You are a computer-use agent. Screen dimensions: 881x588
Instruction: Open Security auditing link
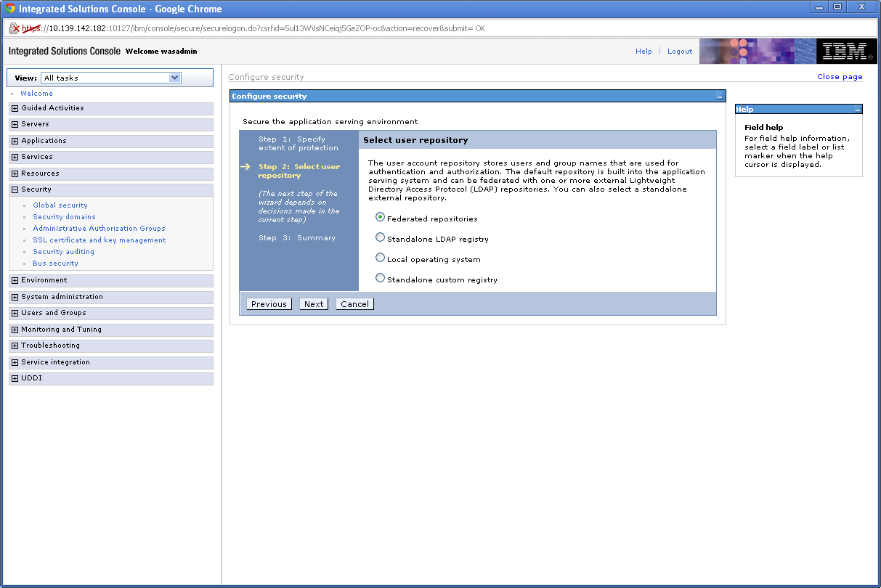(x=63, y=252)
